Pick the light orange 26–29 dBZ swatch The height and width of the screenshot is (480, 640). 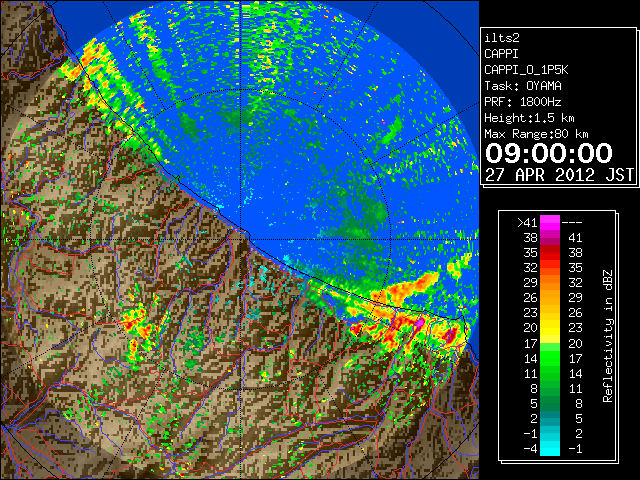click(550, 298)
